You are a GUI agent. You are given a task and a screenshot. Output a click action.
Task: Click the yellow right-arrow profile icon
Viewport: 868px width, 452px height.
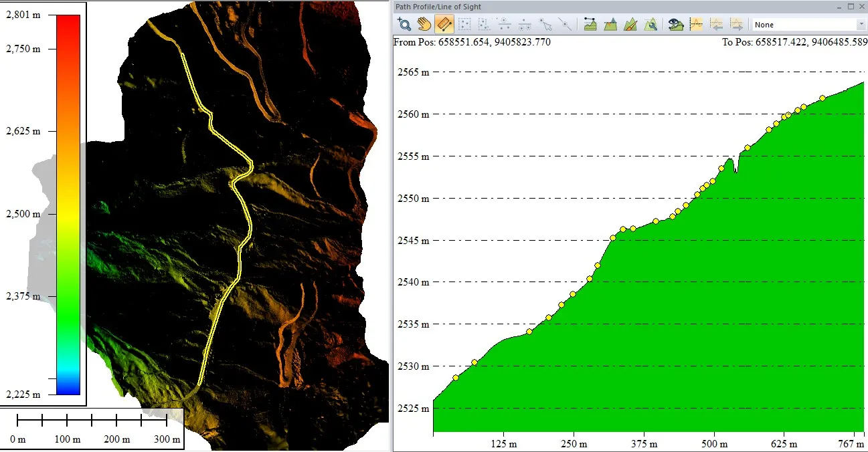[x=736, y=25]
